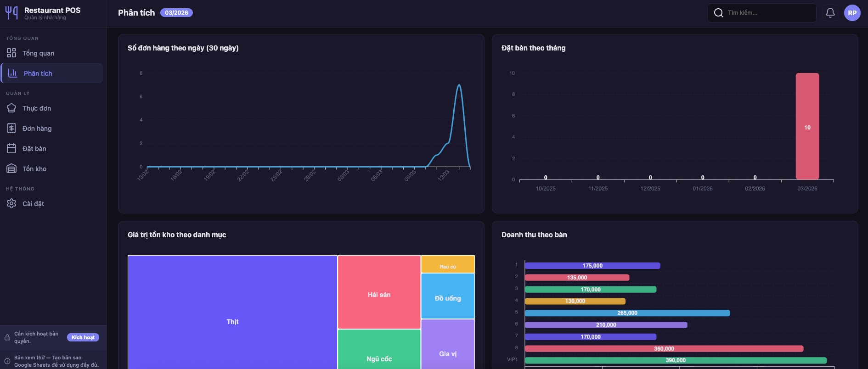
Task: Open the Tồn kho menu entry
Action: coord(34,169)
